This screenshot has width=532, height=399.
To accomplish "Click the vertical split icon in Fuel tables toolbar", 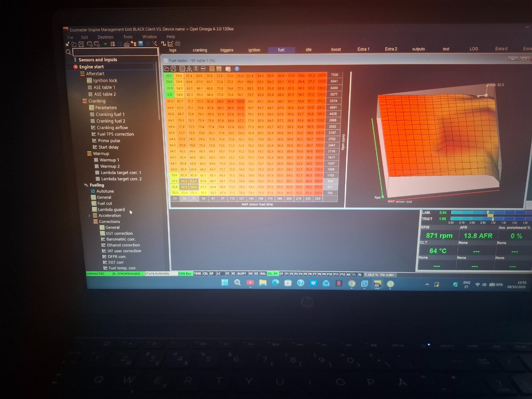I will click(x=196, y=69).
